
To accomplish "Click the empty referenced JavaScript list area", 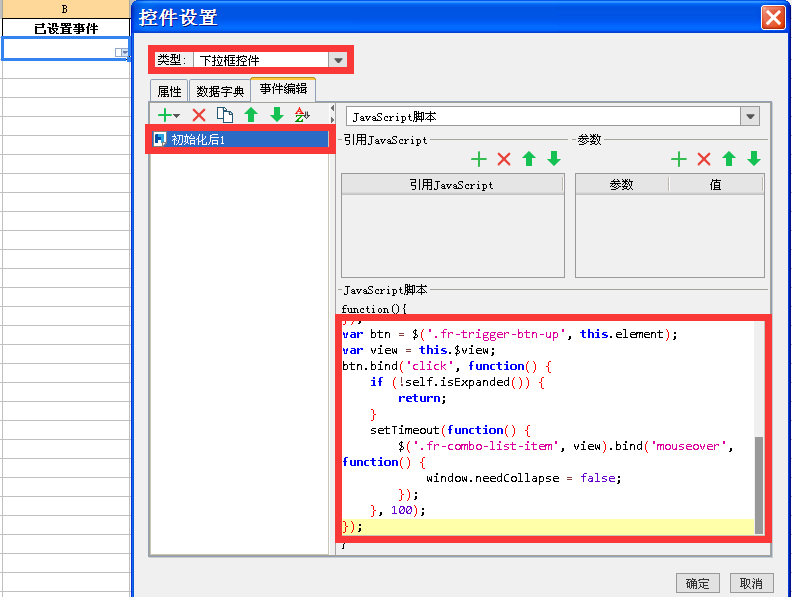I will 453,235.
